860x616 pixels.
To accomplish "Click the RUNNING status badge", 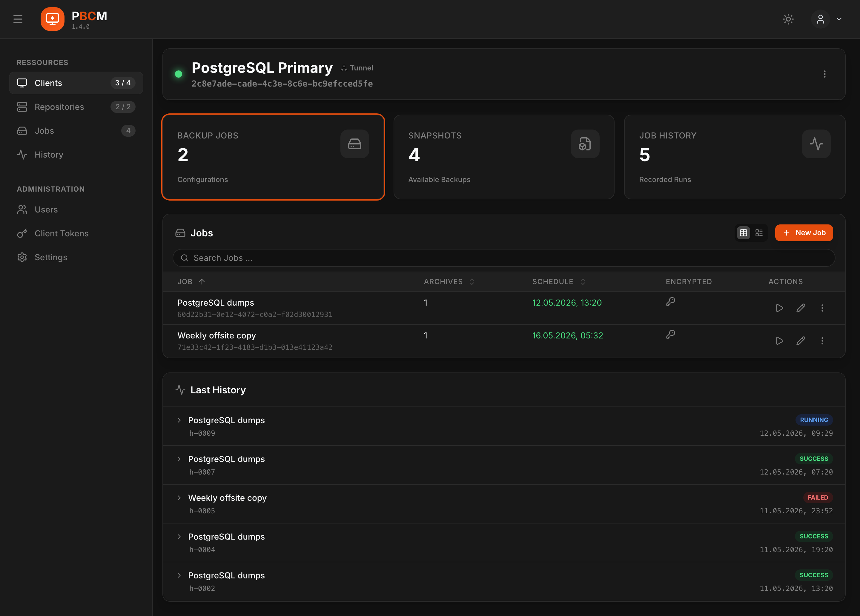I will [x=814, y=420].
